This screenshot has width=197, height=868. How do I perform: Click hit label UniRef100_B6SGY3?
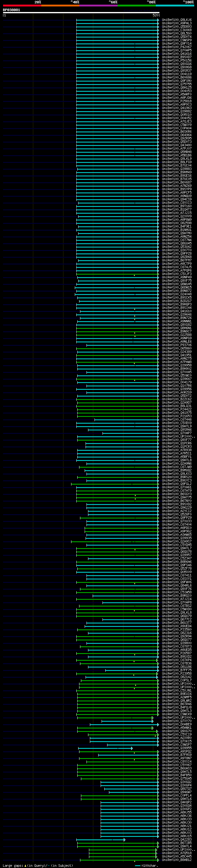tap(177, 494)
